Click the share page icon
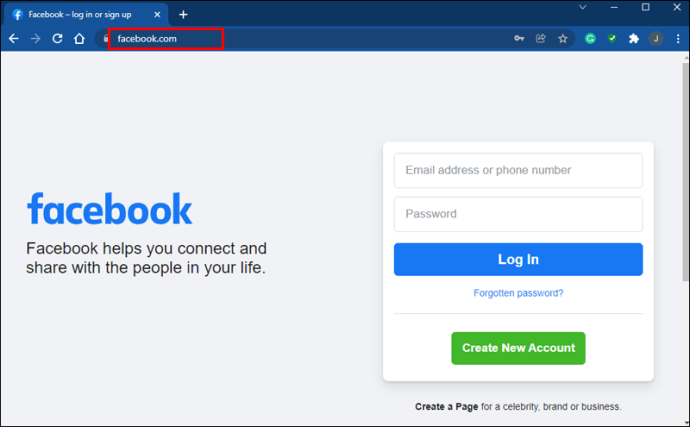The width and height of the screenshot is (690, 427). pos(541,39)
